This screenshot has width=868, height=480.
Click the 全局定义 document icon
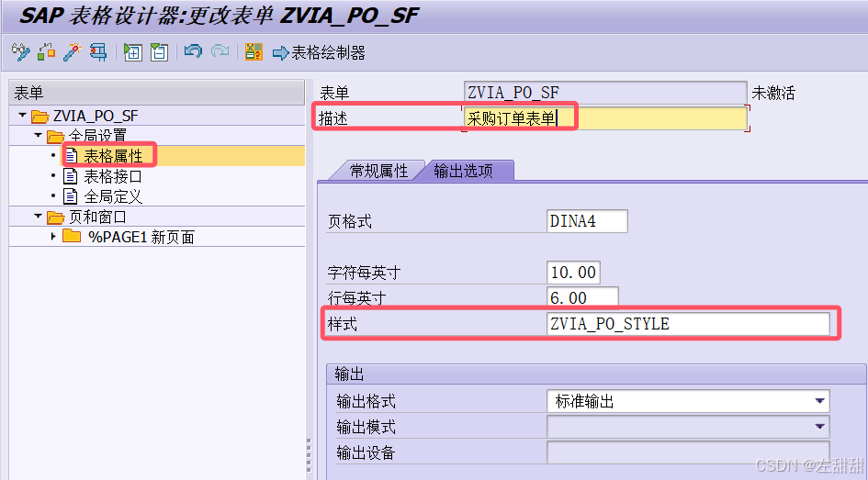pyautogui.click(x=71, y=196)
